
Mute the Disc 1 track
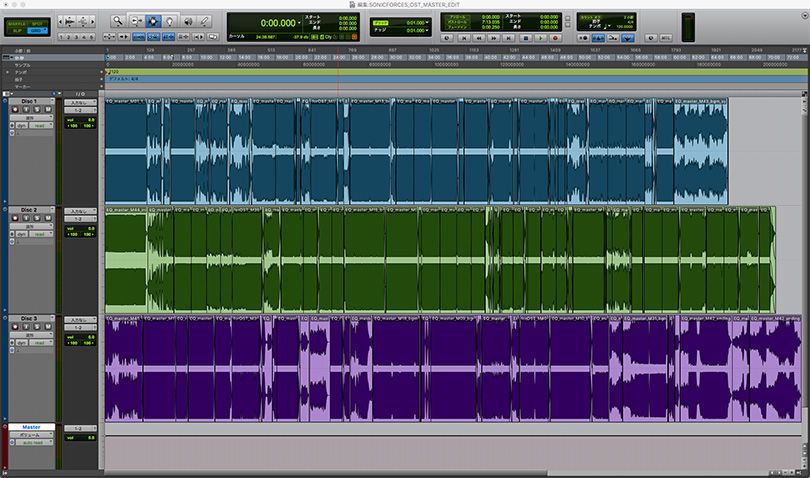tap(48, 110)
